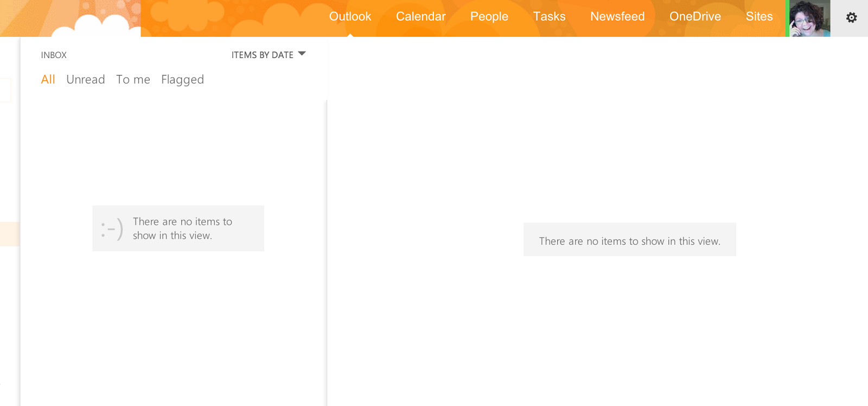Select the All inbox filter
Viewport: 868px width, 406px height.
(48, 79)
